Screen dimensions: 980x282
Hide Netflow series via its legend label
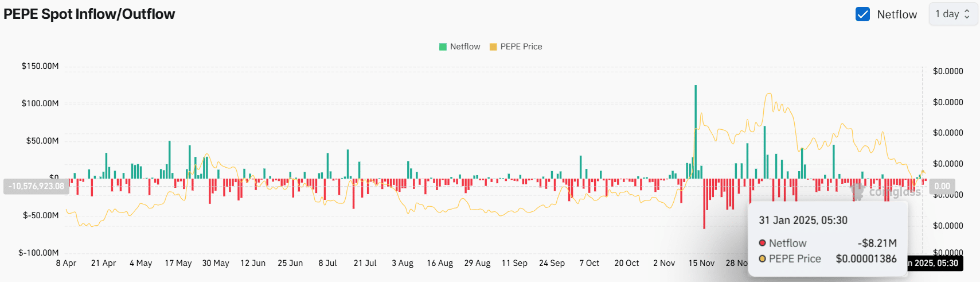[x=464, y=47]
